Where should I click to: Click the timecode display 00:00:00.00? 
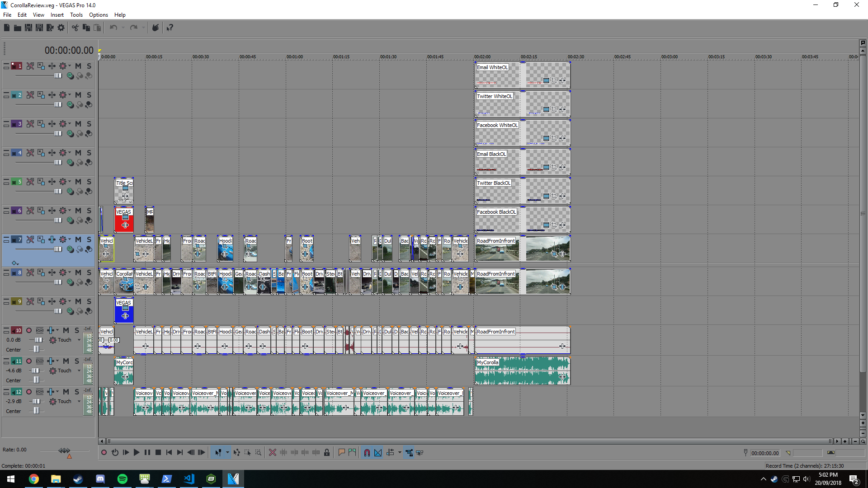click(x=69, y=50)
